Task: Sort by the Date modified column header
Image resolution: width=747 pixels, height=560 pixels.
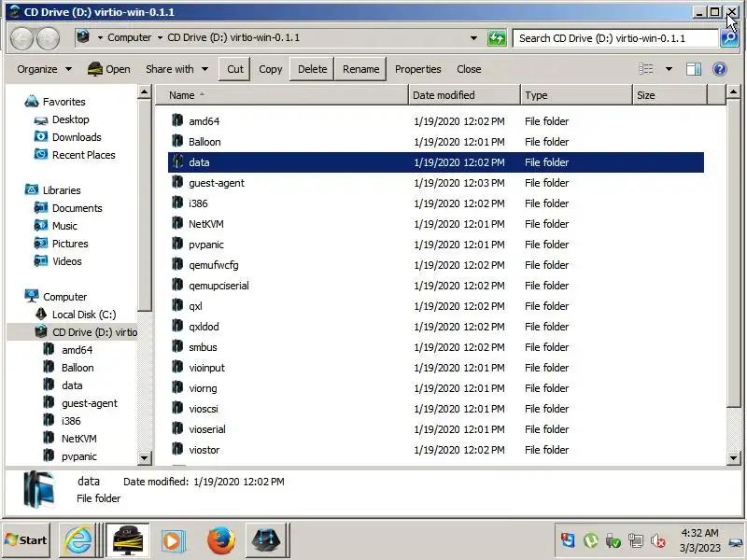Action: tap(464, 95)
